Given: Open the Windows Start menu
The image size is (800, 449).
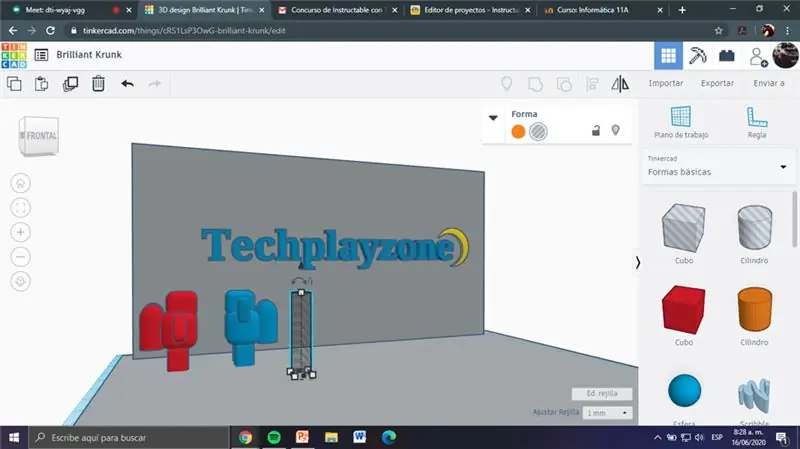Looking at the screenshot, I should pos(14,437).
